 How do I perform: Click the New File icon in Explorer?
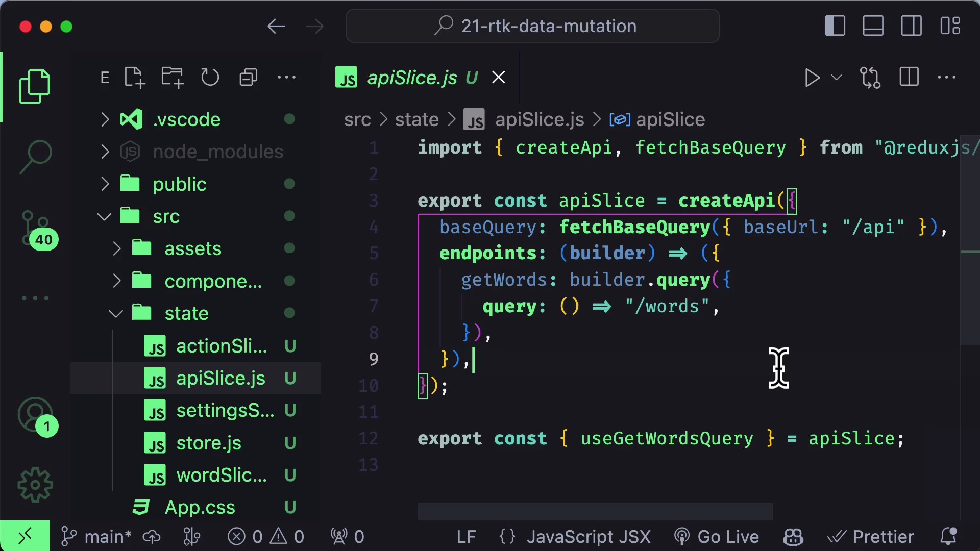pyautogui.click(x=134, y=77)
